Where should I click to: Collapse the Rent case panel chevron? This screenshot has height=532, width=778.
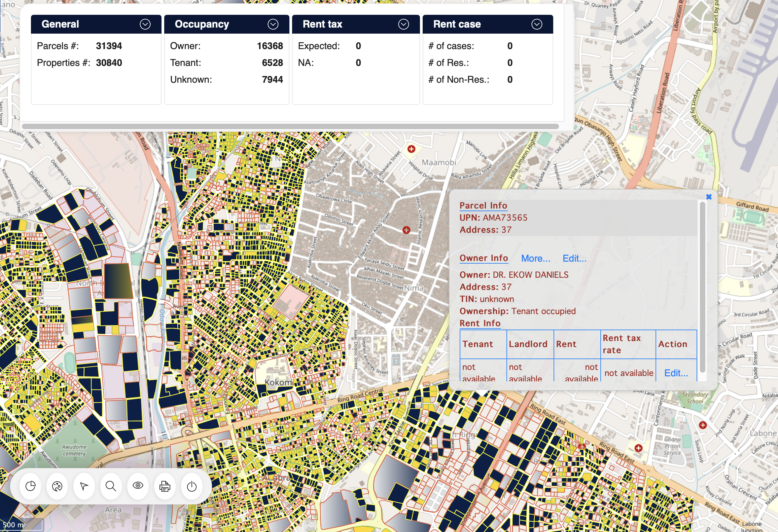click(x=537, y=24)
